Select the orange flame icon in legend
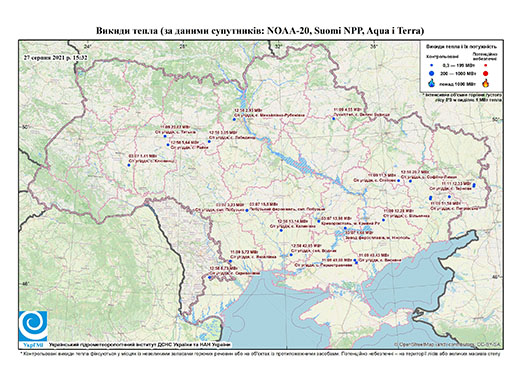 coord(486,83)
